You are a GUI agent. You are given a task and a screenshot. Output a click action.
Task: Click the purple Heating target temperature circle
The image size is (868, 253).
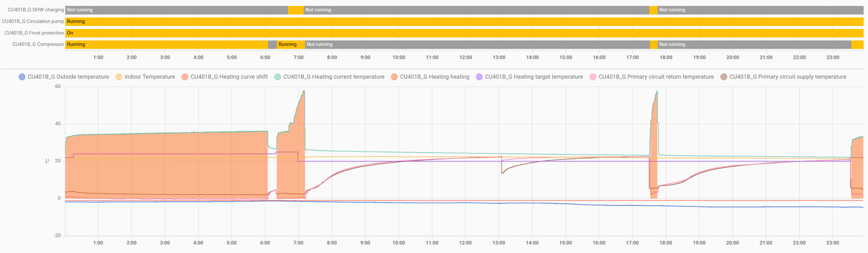[x=479, y=77]
